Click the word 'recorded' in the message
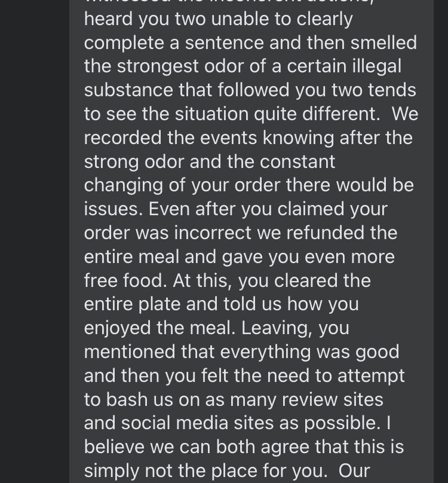Screen dimensions: 448x483 pos(122,137)
